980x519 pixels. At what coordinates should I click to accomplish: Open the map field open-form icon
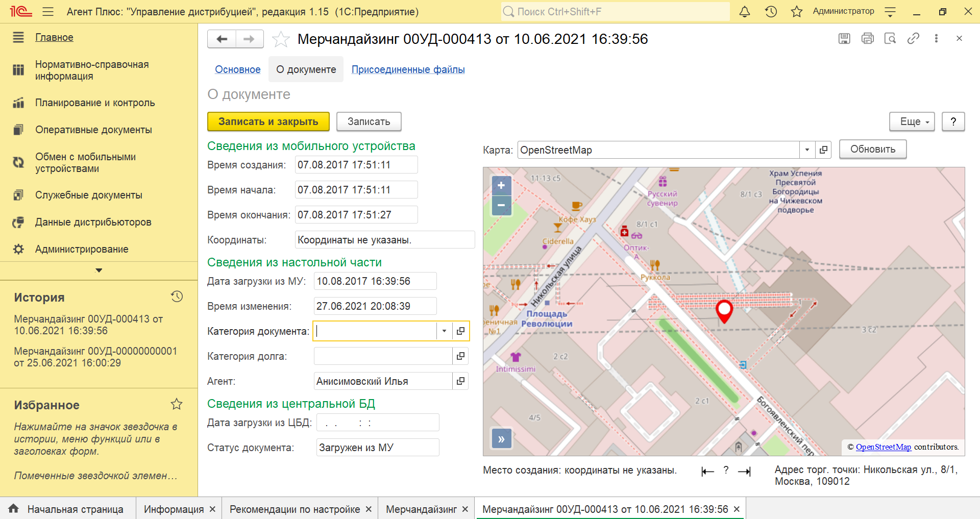[823, 150]
